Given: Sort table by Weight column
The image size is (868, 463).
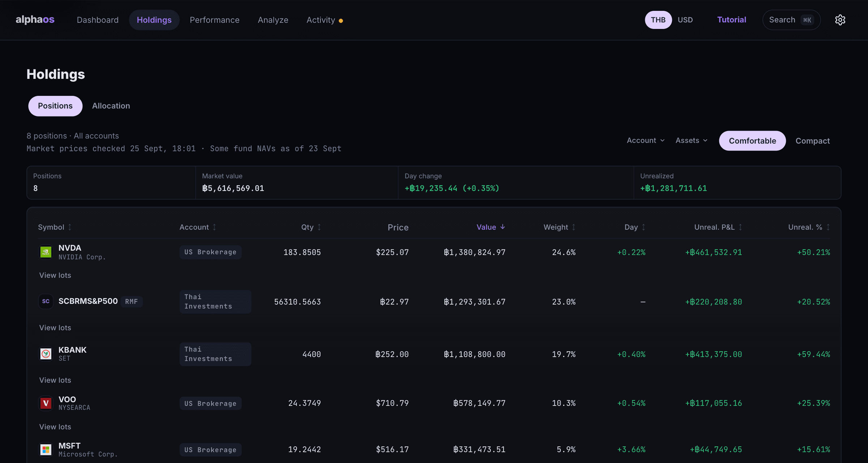Looking at the screenshot, I should (559, 227).
